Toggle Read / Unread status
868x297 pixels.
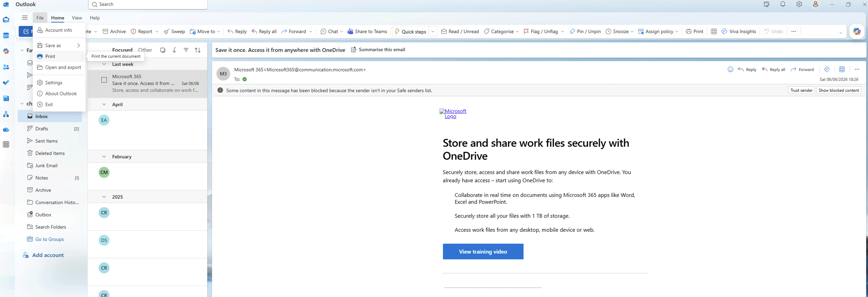coord(460,31)
